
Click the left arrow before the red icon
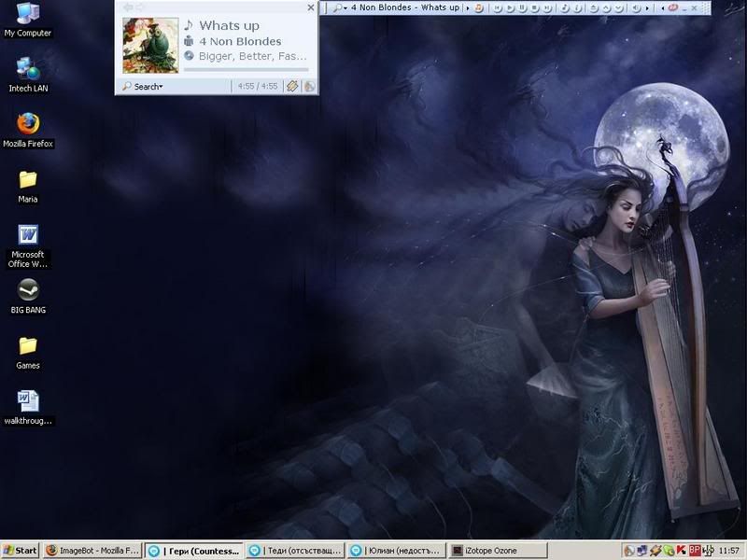click(663, 8)
